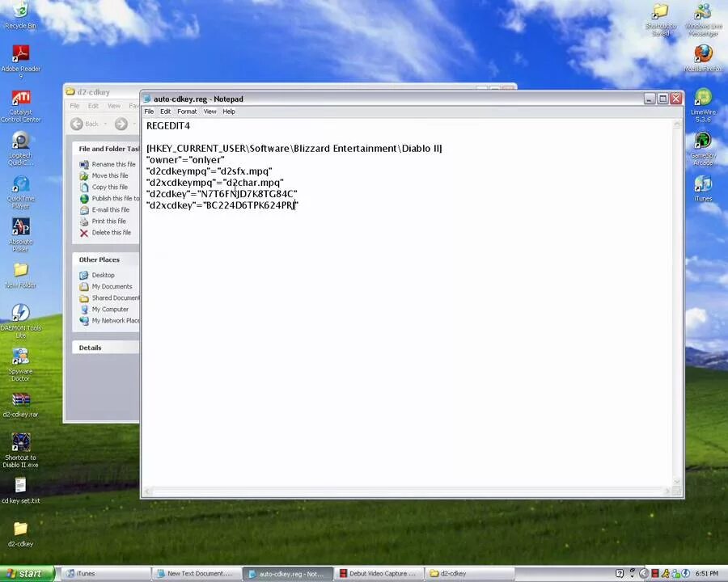Expand the Details panel header

(x=106, y=348)
